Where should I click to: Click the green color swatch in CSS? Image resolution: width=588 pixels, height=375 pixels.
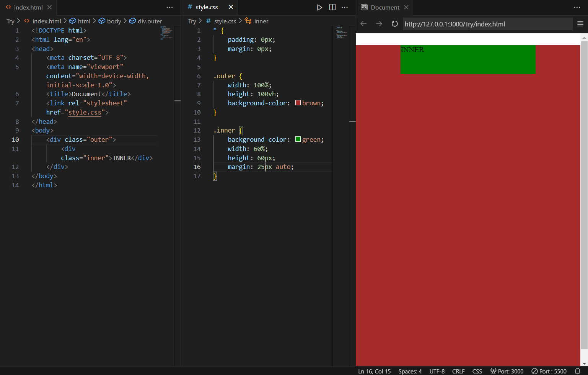pyautogui.click(x=298, y=139)
